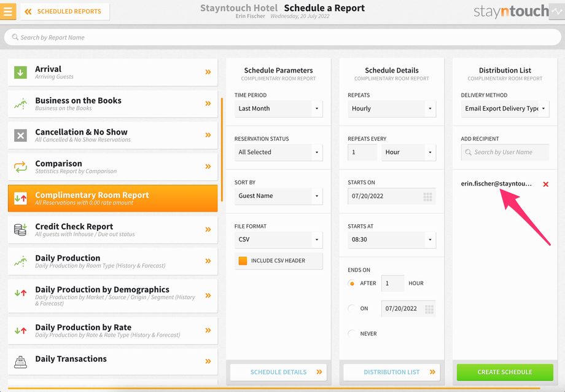The image size is (565, 392).
Task: Open the Comparison report row
Action: tap(113, 167)
